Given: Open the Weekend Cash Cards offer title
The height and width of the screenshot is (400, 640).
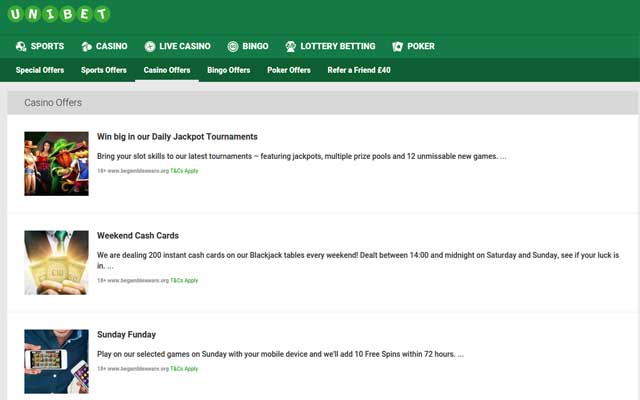Looking at the screenshot, I should click(x=138, y=236).
